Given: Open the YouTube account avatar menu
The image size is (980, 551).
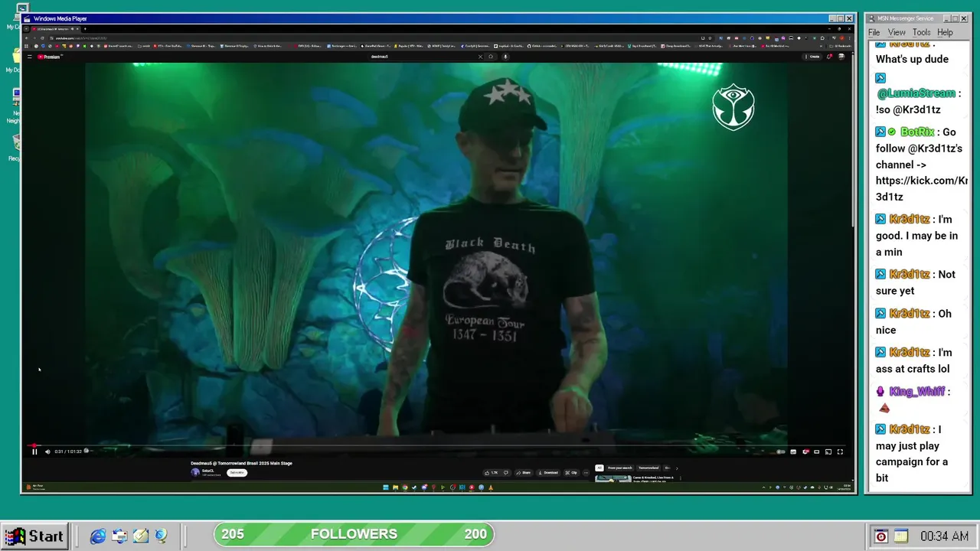Looking at the screenshot, I should (x=841, y=57).
